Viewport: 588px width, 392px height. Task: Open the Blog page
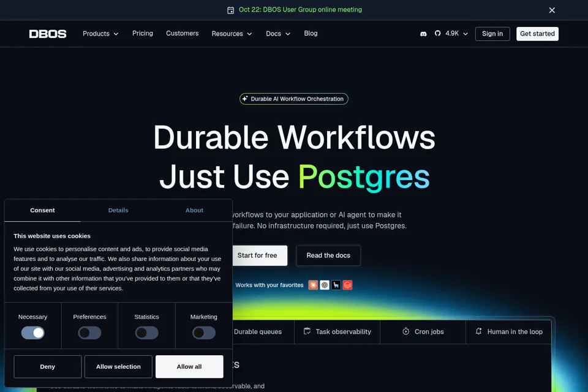point(311,34)
